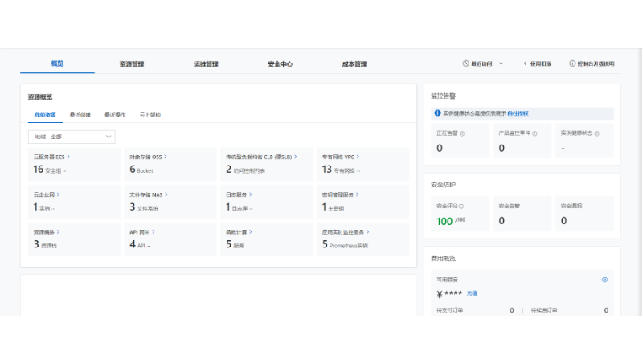Click the 16 安全组 count under ECS
The width and height of the screenshot is (643, 364).
click(x=50, y=170)
